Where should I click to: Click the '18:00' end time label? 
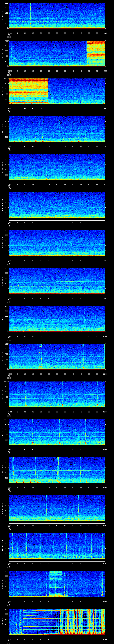coord(105,639)
